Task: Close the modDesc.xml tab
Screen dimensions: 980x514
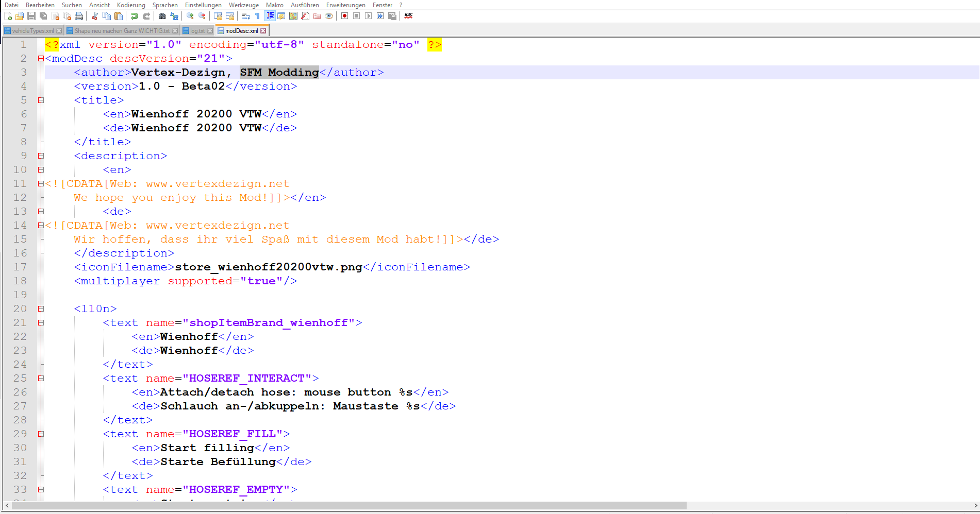Action: click(x=263, y=31)
